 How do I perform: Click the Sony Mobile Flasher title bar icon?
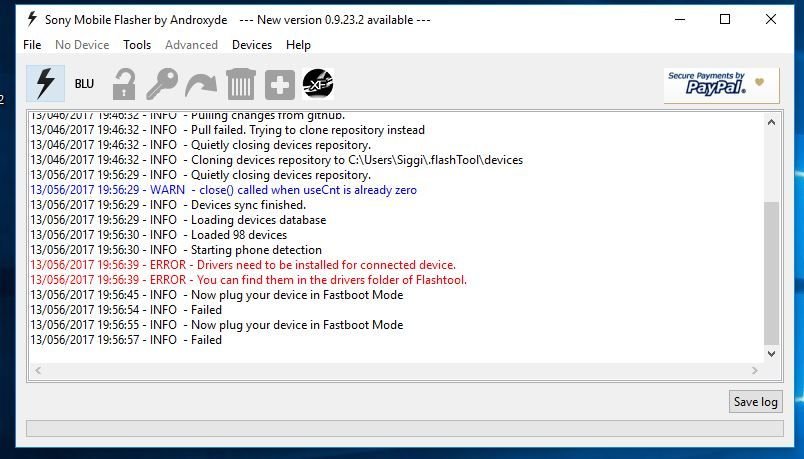pyautogui.click(x=32, y=19)
